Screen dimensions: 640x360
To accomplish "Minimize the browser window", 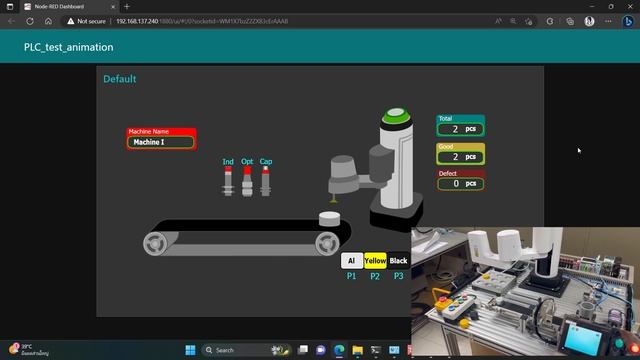I will (x=592, y=7).
